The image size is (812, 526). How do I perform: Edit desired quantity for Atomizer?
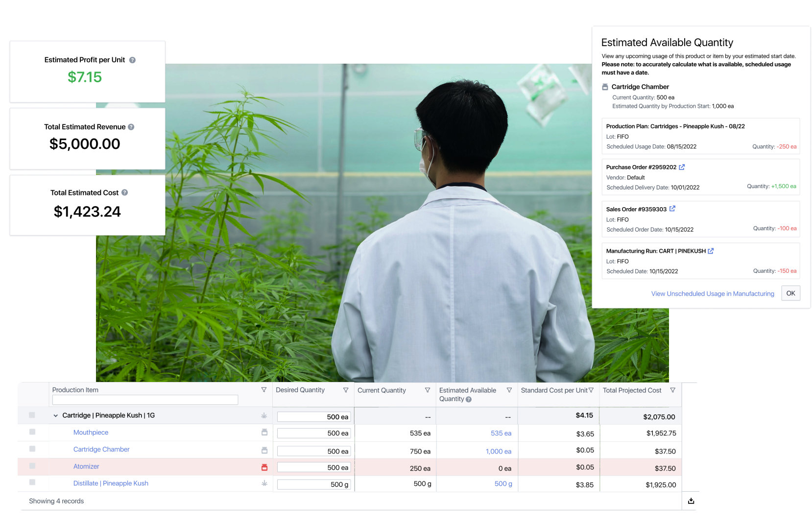[x=314, y=468]
